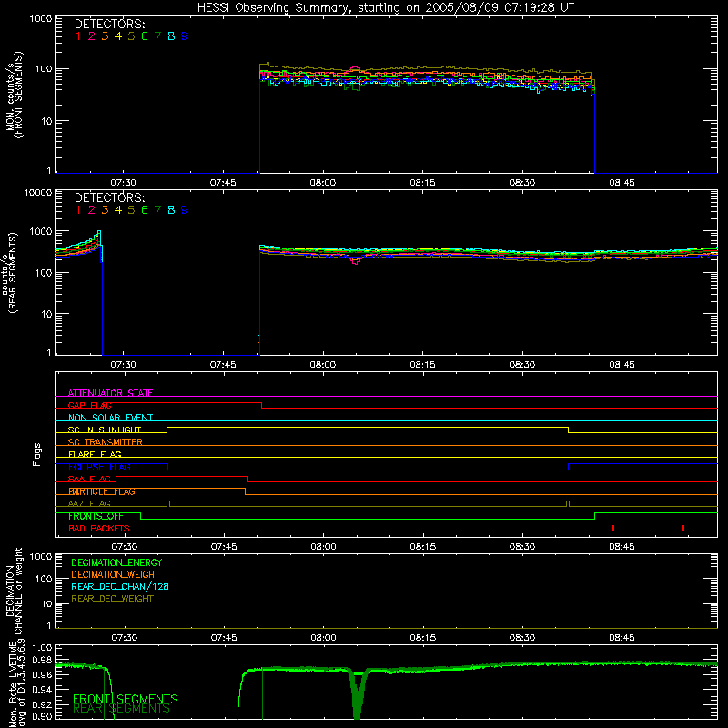Click the REAR_DEC_WEIGHT legend entry

tap(112, 599)
